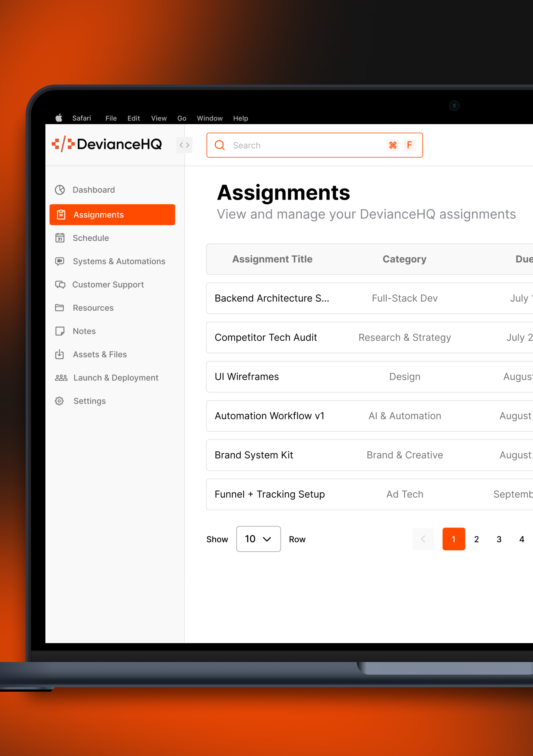Select the Assignments sidebar tab
This screenshot has height=756, width=533.
pos(112,215)
